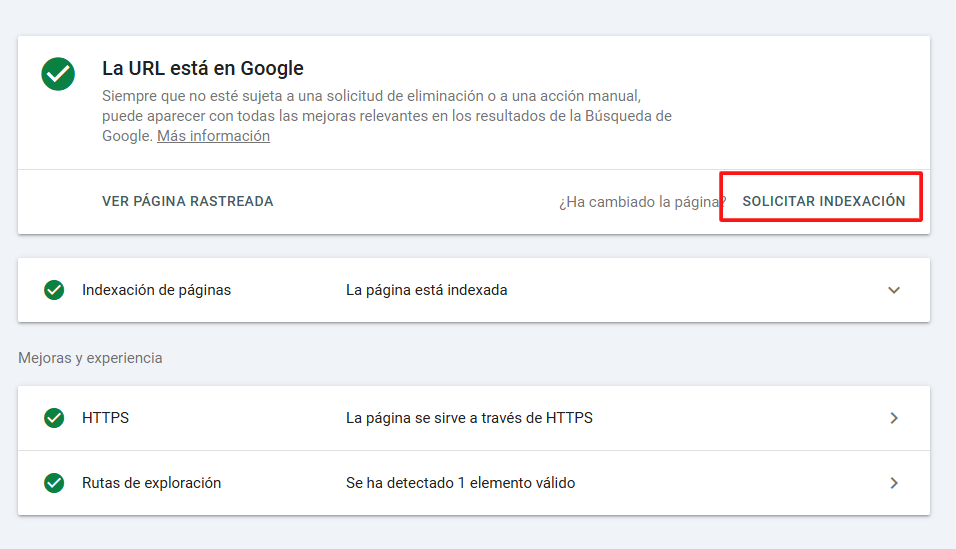Screen dimensions: 956x549
Task: Open VER PÁGINA RASTREADA
Action: click(x=187, y=201)
